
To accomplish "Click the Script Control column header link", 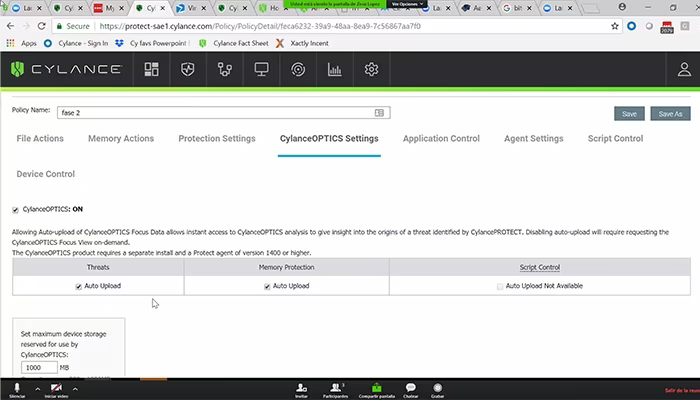I will [539, 267].
